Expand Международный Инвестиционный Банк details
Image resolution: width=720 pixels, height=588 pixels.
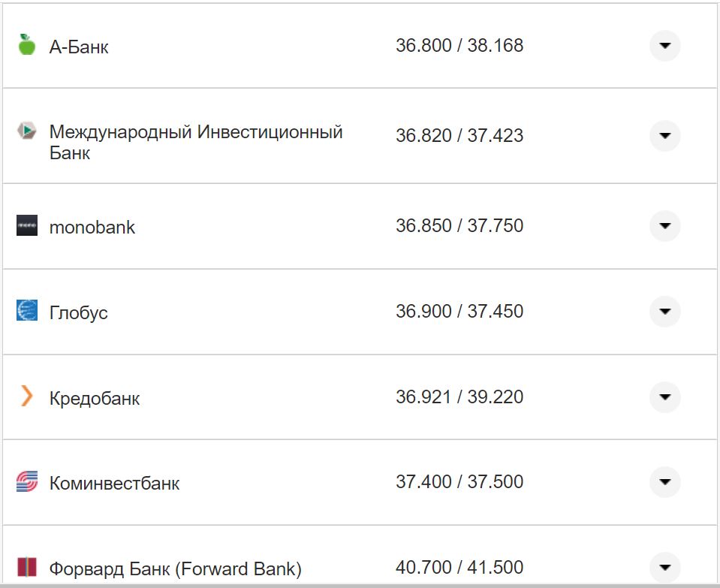pos(664,136)
